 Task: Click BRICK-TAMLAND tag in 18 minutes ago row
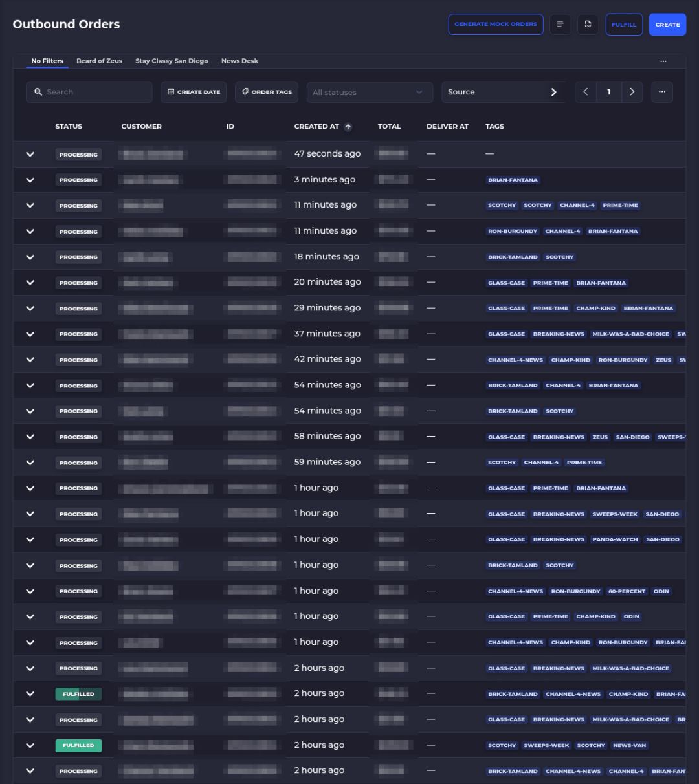point(513,257)
